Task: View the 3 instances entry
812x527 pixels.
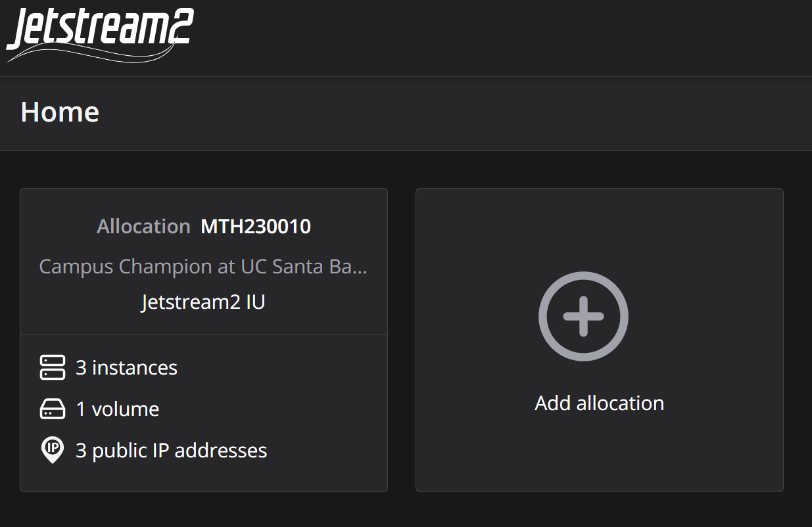Action: (x=126, y=367)
